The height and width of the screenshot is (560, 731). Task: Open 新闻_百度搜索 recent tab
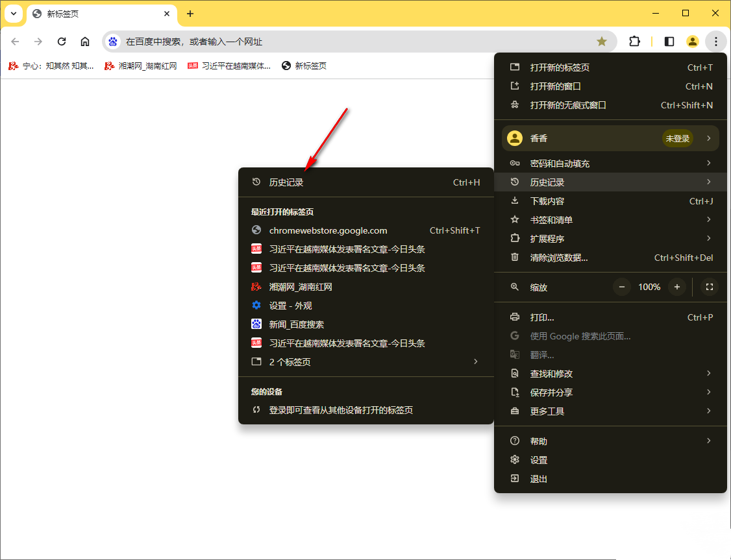[x=366, y=324]
